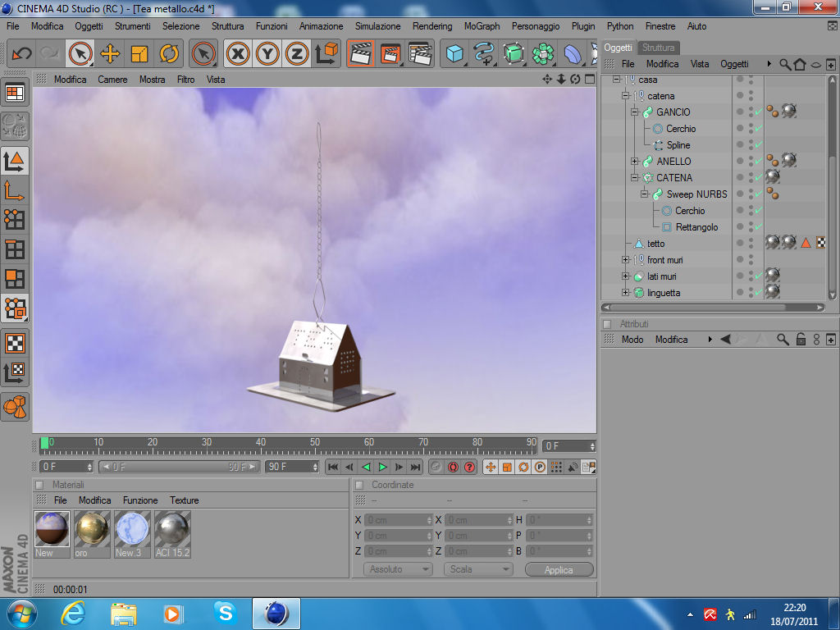Click the Undo arrow icon

click(x=21, y=54)
